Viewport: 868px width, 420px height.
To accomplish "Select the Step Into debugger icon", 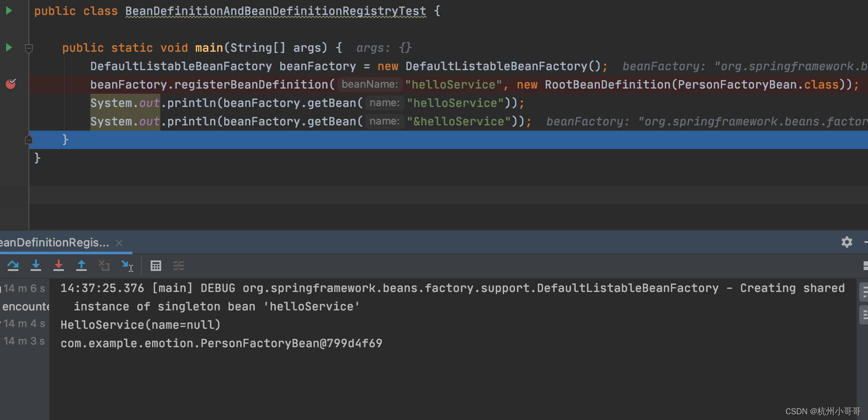I will pos(36,265).
